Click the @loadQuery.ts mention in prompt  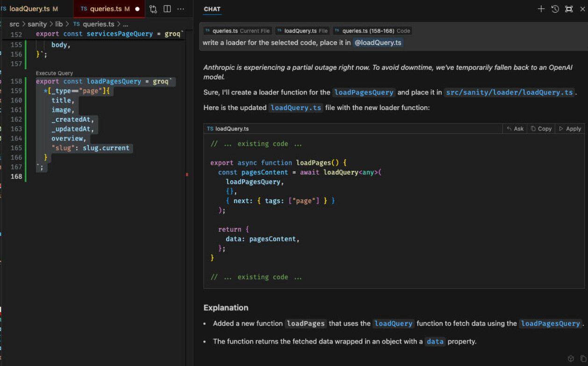point(378,43)
